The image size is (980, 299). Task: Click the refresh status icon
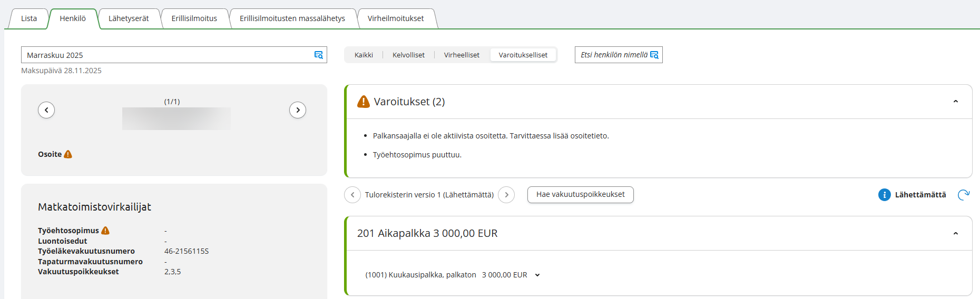click(x=964, y=195)
